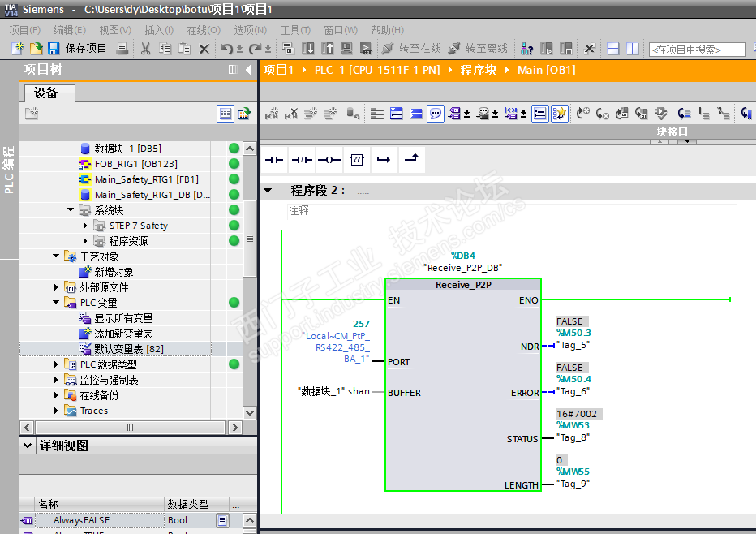Insert normally closed contact
This screenshot has width=756, height=534.
click(x=302, y=160)
